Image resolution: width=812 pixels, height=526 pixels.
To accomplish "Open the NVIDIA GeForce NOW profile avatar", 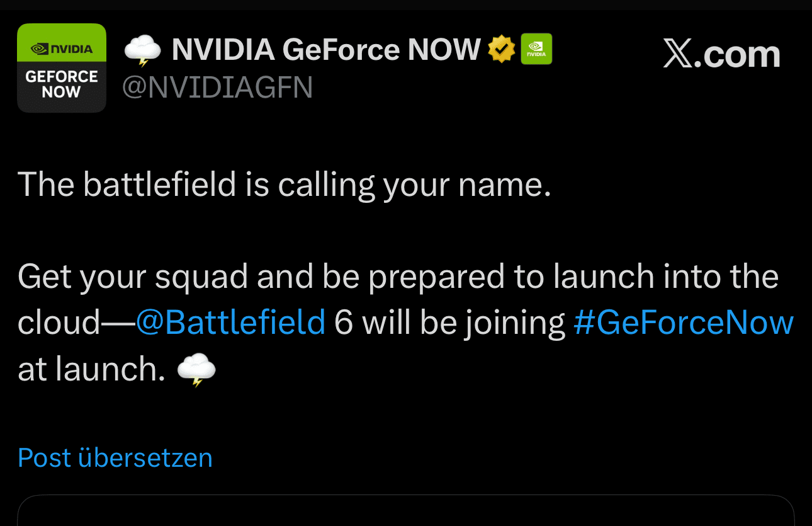I will (x=62, y=68).
